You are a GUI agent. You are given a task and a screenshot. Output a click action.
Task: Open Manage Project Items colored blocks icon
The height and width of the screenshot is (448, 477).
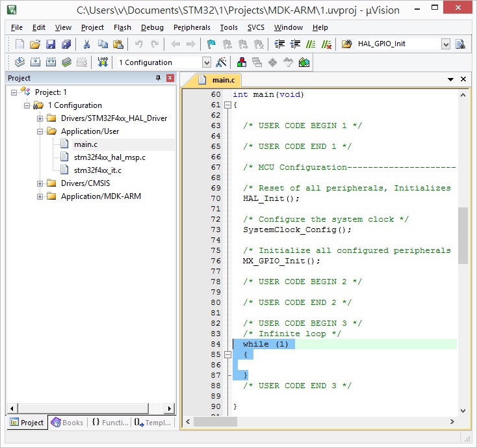click(x=242, y=62)
